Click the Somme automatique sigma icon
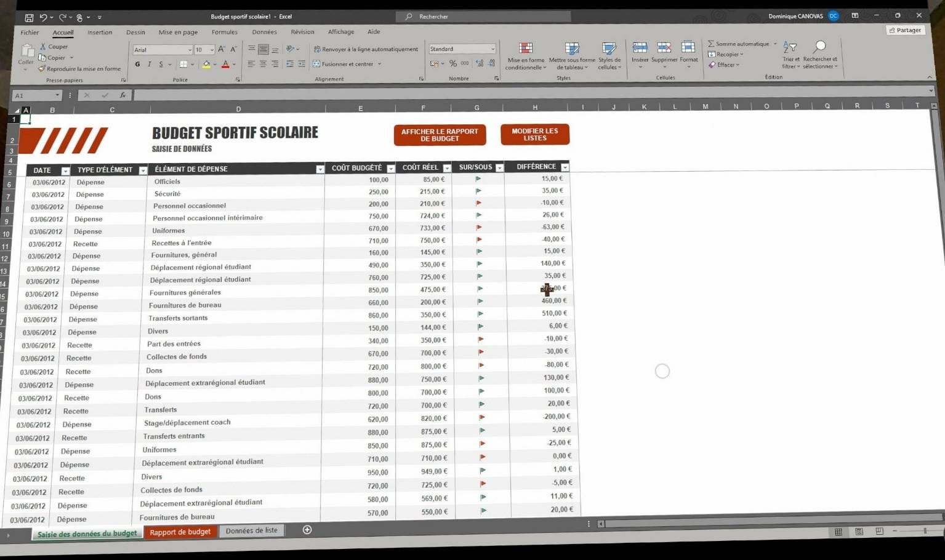945x560 pixels. [x=711, y=44]
